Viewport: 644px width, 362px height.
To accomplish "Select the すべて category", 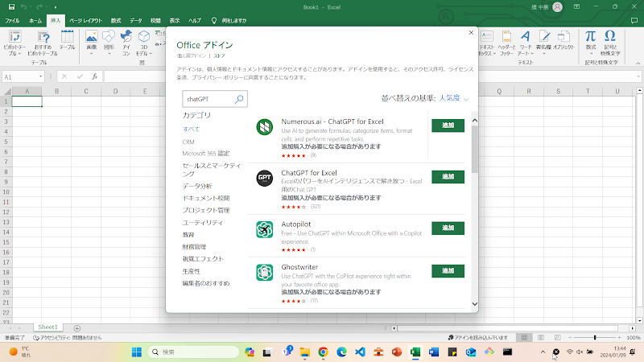I will click(191, 129).
